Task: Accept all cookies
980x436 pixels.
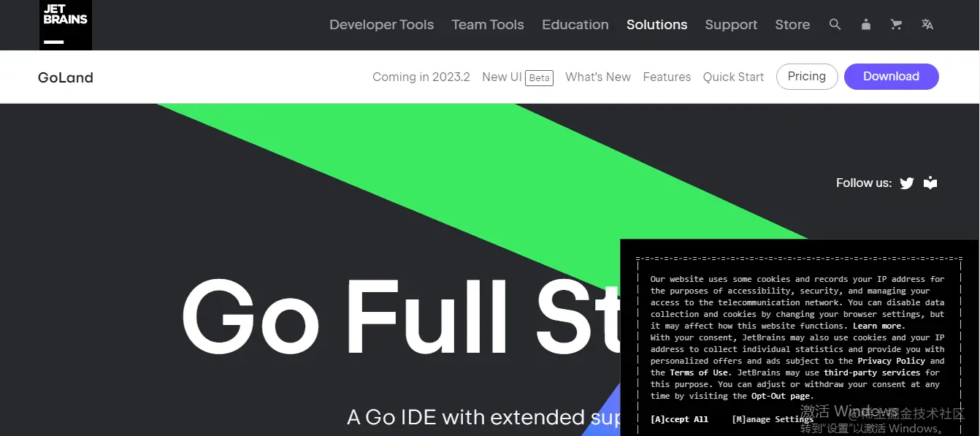Action: (x=679, y=419)
